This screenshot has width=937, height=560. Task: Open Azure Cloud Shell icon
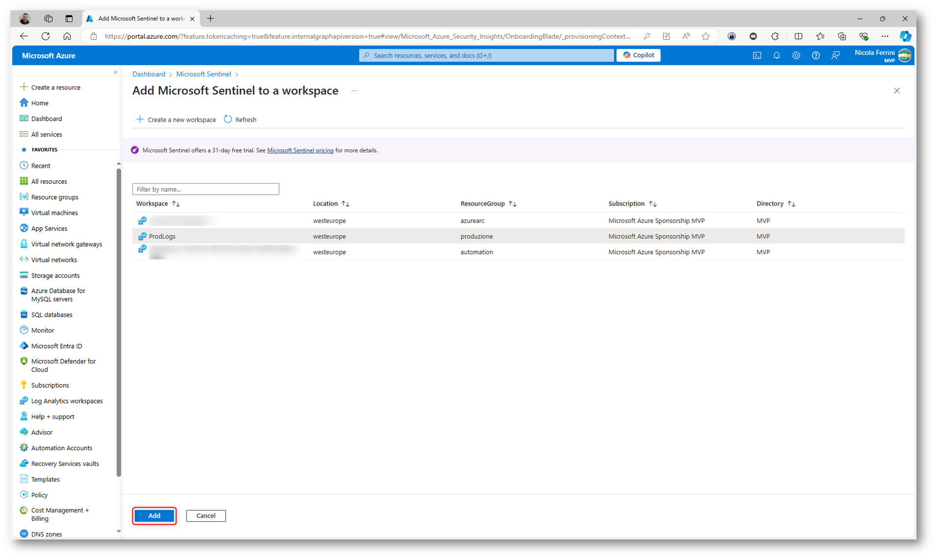[x=757, y=55]
